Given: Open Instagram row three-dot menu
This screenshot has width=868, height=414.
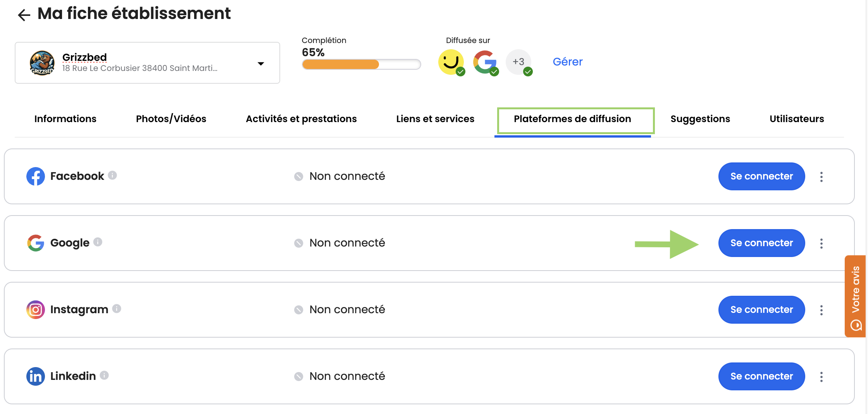Looking at the screenshot, I should pyautogui.click(x=821, y=310).
